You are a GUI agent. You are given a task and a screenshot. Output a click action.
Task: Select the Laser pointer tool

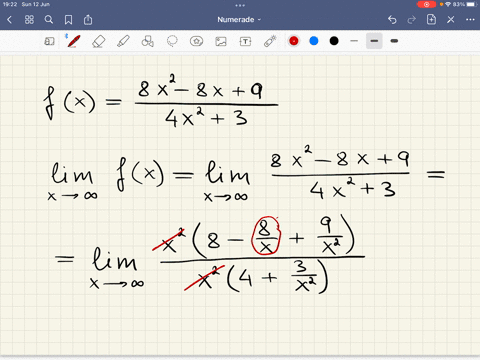270,41
